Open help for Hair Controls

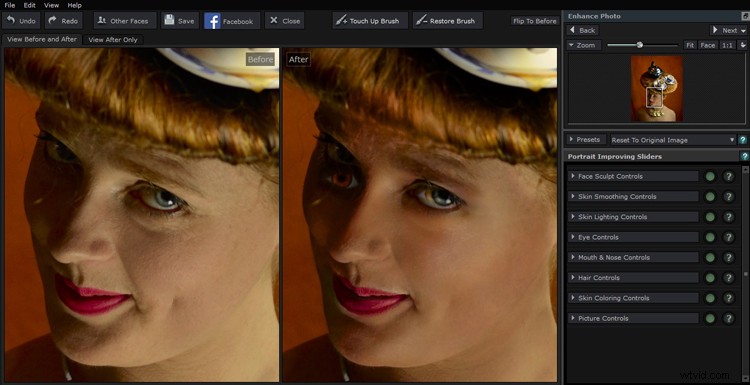pyautogui.click(x=728, y=278)
